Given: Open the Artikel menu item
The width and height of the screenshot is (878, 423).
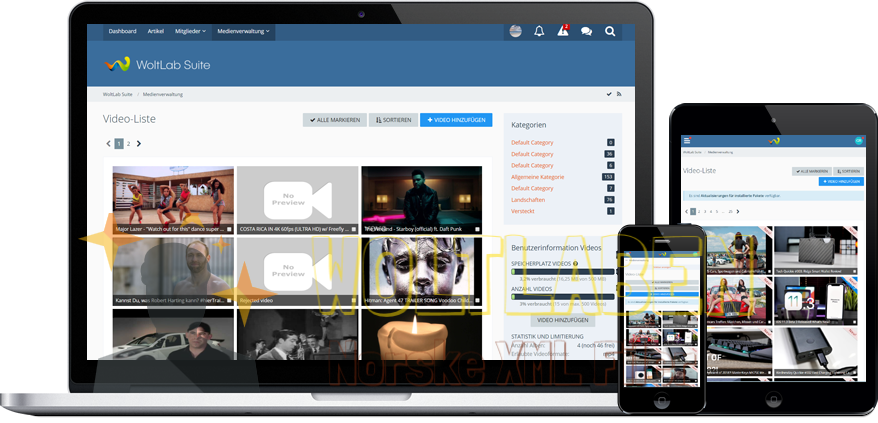Looking at the screenshot, I should pos(156,31).
